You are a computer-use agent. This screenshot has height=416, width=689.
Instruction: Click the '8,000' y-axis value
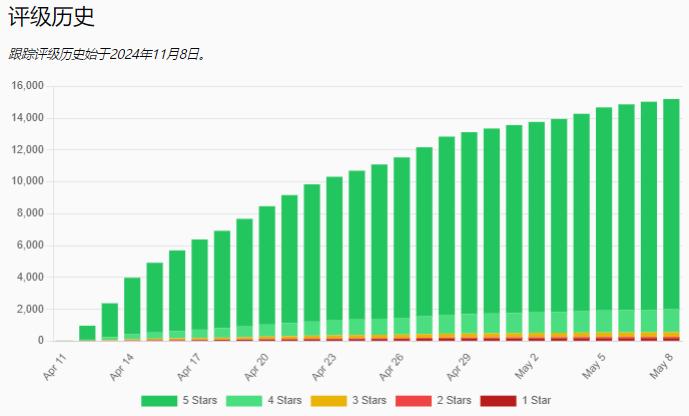[30, 213]
